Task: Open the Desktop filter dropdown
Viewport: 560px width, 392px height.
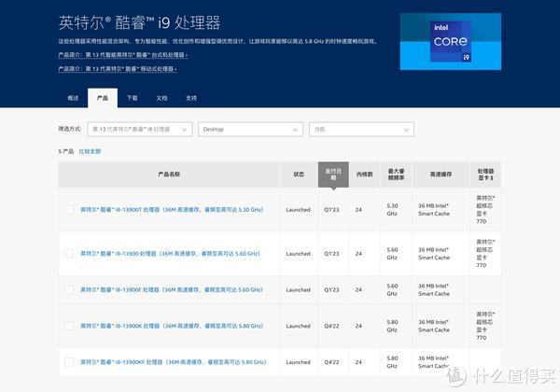Action: 250,129
